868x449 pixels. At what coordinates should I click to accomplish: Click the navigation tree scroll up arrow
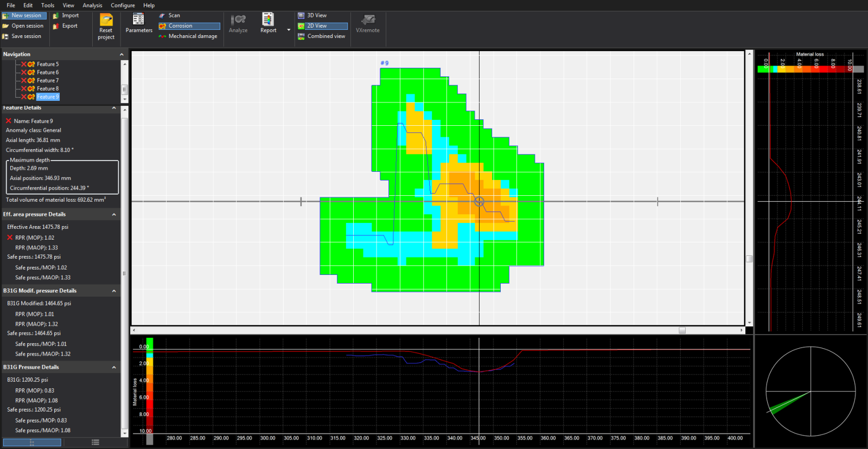[124, 64]
